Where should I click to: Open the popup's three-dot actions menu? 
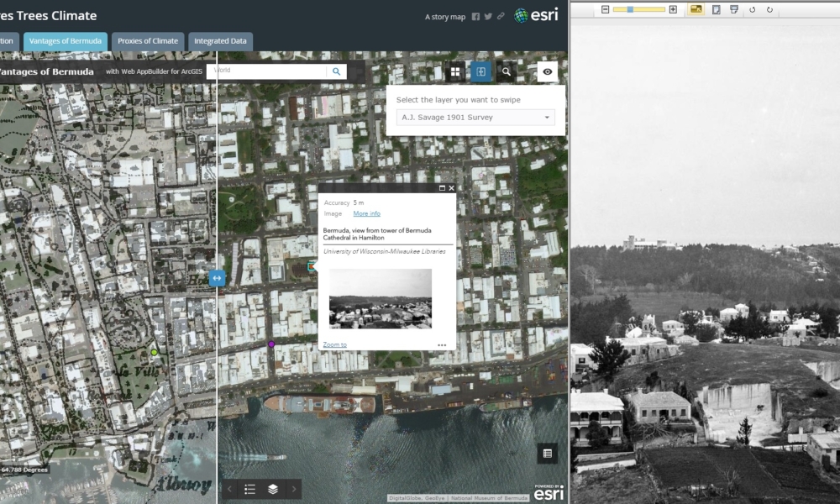click(x=442, y=344)
